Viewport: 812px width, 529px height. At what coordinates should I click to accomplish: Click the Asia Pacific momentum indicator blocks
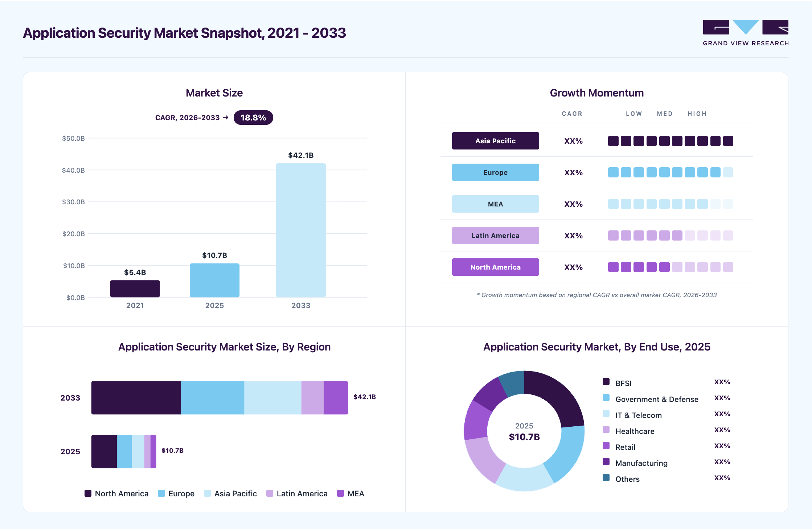670,141
